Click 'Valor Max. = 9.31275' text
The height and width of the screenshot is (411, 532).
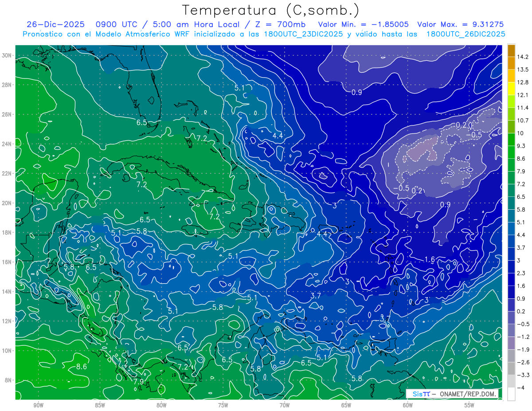tap(460, 24)
